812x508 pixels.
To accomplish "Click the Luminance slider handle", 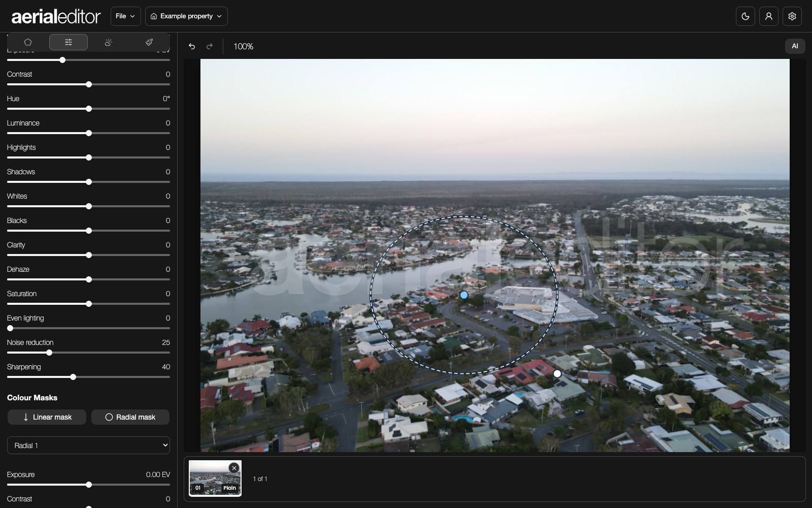I will (x=89, y=133).
